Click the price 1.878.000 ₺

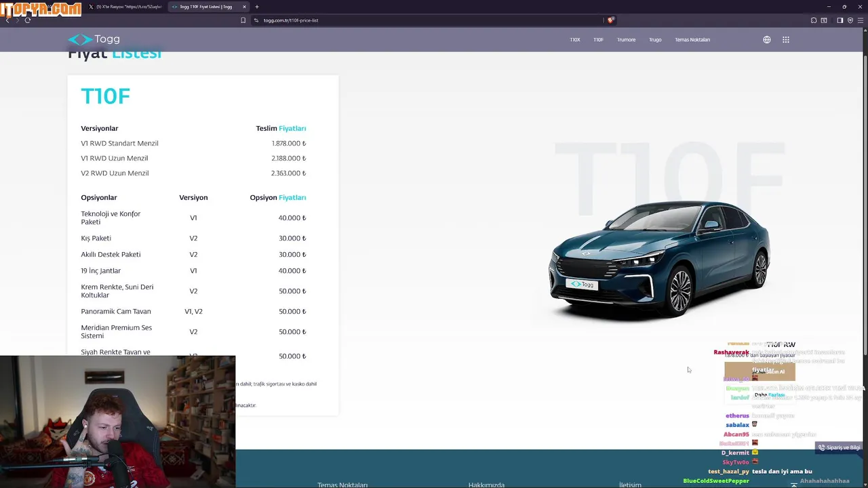point(289,143)
